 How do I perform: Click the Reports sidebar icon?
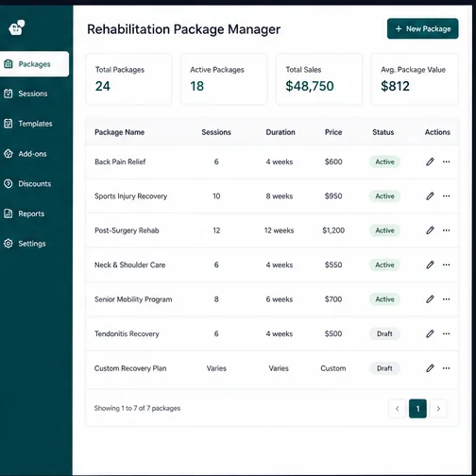pos(8,213)
